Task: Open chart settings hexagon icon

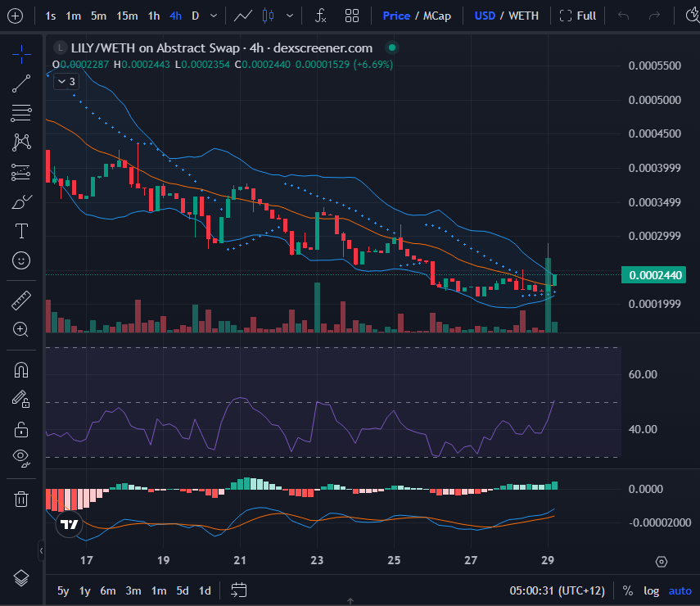Action: (662, 562)
